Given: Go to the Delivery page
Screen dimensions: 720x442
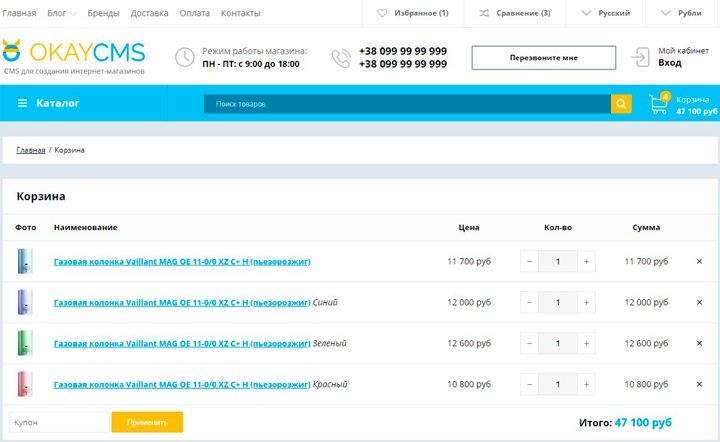Looking at the screenshot, I should [x=149, y=13].
